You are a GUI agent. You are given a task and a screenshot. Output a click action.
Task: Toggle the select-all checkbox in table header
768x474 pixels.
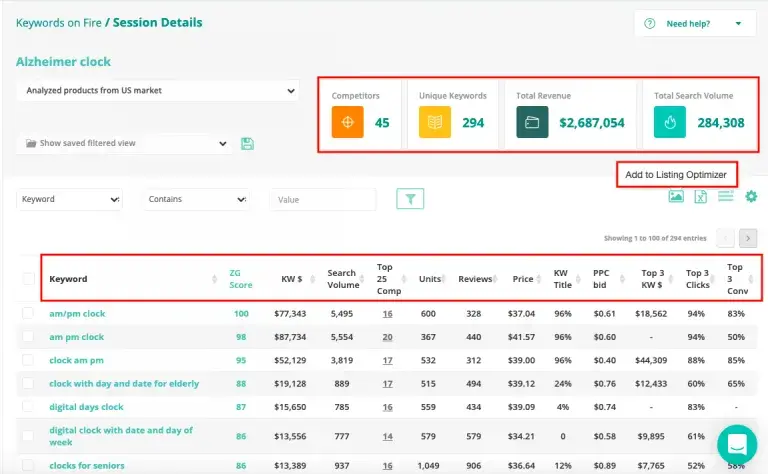[x=28, y=279]
